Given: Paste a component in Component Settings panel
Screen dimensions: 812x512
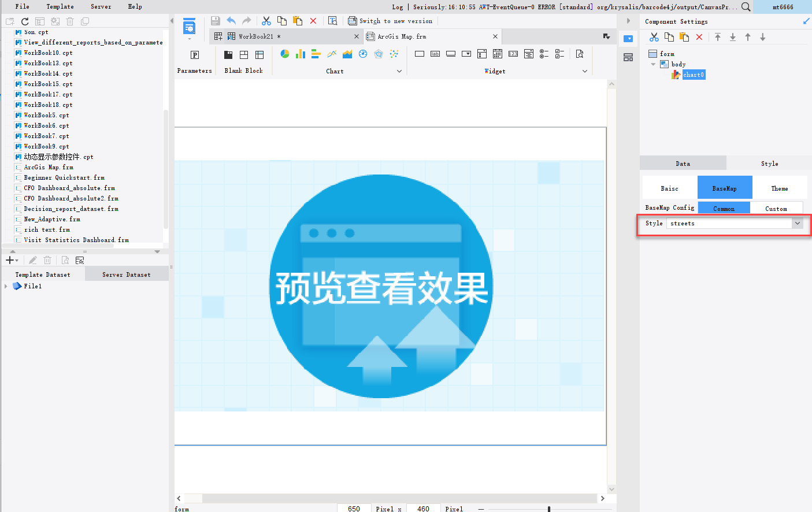Looking at the screenshot, I should tap(684, 37).
